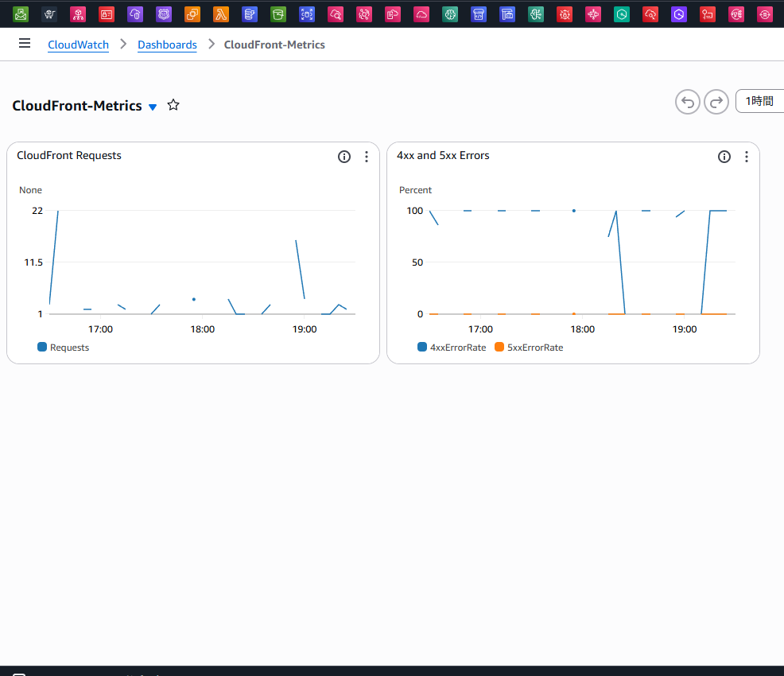The image size is (784, 676).
Task: Click the CloudFront Requests widget title
Action: click(x=69, y=156)
